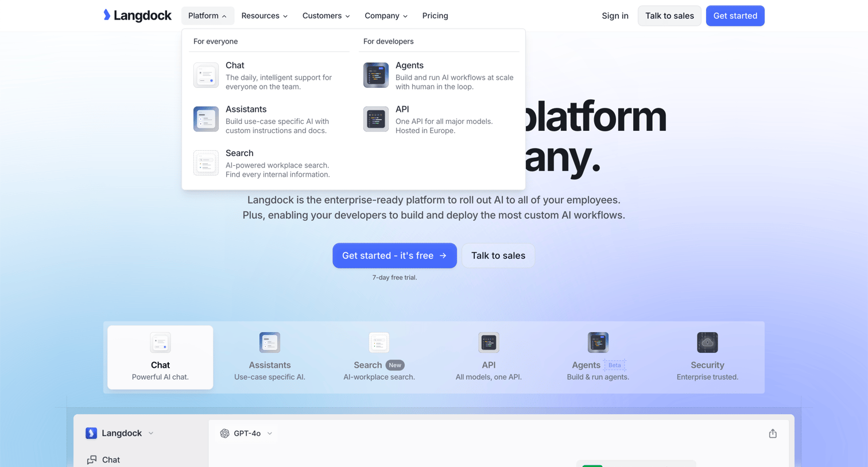The image size is (868, 467).
Task: Click '7-day free trial.' text
Action: click(394, 278)
